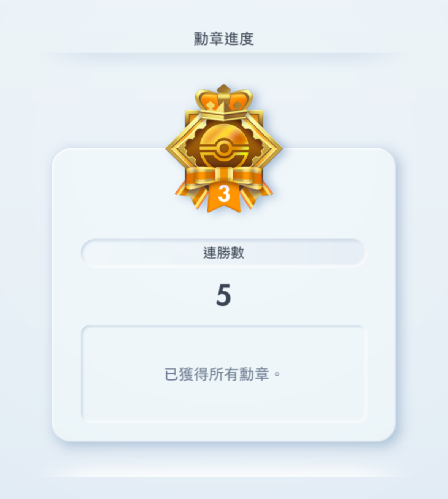The width and height of the screenshot is (448, 499).
Task: Tap the period after 已獲得所有勳章
Action: tap(277, 374)
